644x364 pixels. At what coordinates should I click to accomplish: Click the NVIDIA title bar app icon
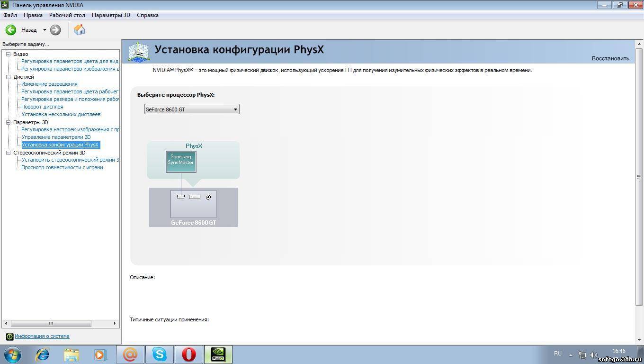[x=5, y=5]
